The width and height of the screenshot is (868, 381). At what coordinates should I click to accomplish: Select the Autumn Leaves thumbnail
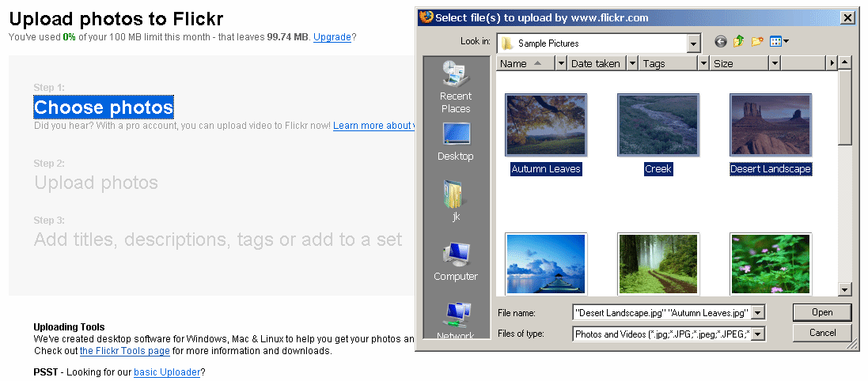pyautogui.click(x=546, y=125)
